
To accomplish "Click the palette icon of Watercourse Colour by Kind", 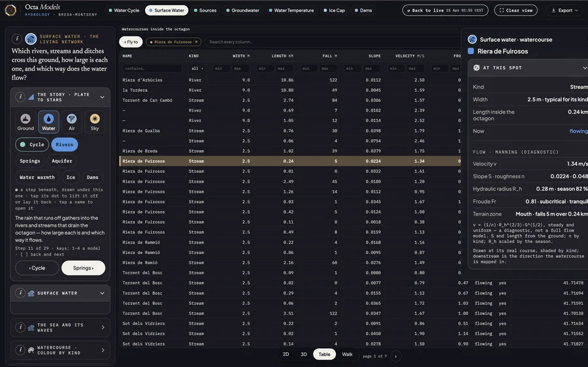I will click(x=31, y=350).
